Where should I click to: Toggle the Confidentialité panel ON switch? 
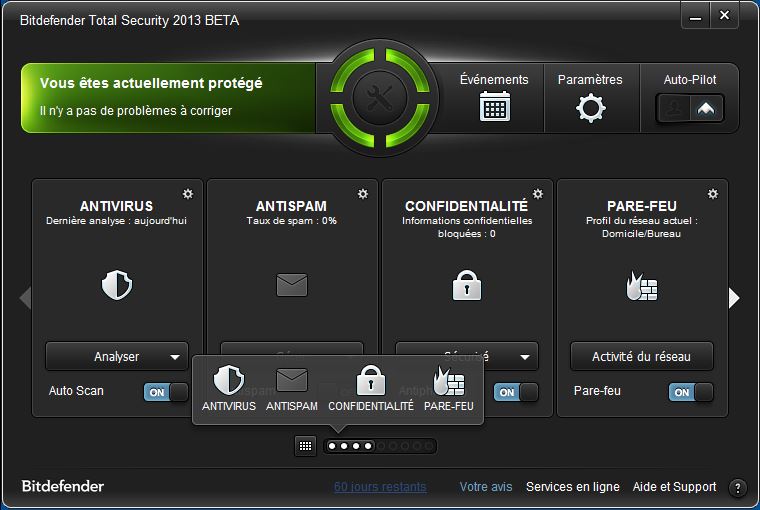pyautogui.click(x=516, y=392)
